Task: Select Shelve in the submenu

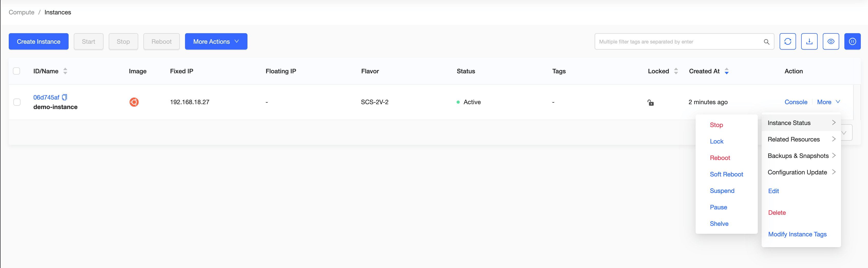Action: [x=719, y=224]
